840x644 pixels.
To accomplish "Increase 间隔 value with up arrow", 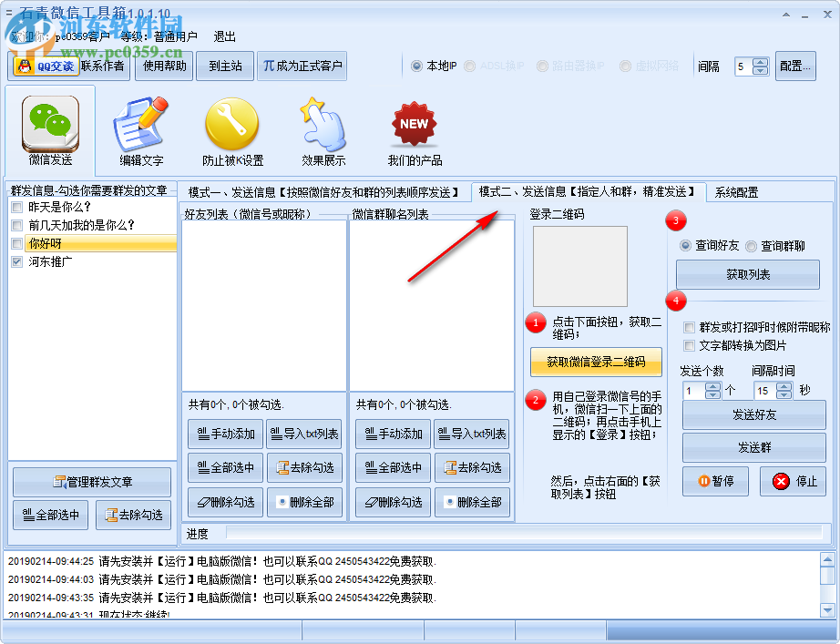I will tap(760, 61).
